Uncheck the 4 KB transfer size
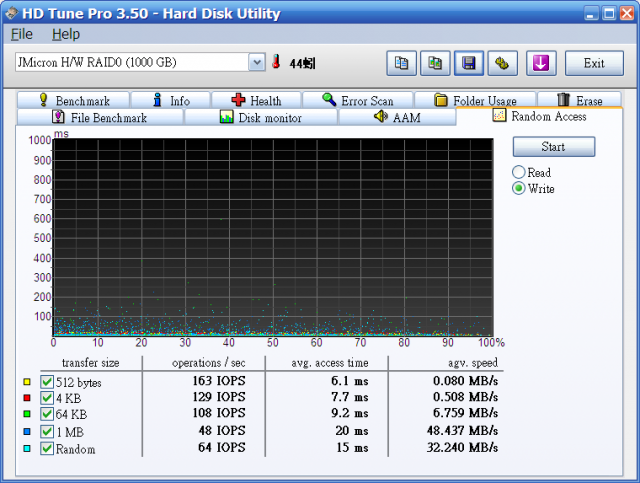The height and width of the screenshot is (483, 640). [x=47, y=398]
